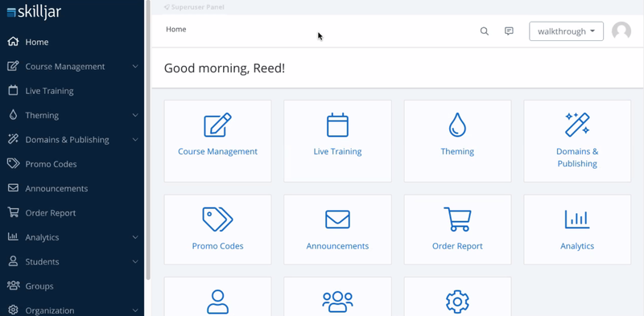Image resolution: width=644 pixels, height=316 pixels.
Task: Click the Course Management pencil icon in sidebar
Action: coord(13,66)
